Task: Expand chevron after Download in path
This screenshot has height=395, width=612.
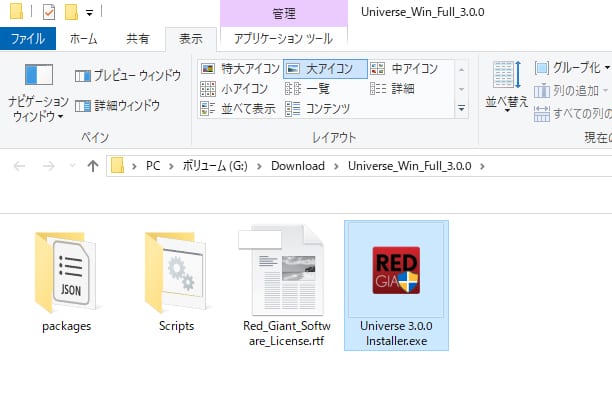Action: coord(336,166)
